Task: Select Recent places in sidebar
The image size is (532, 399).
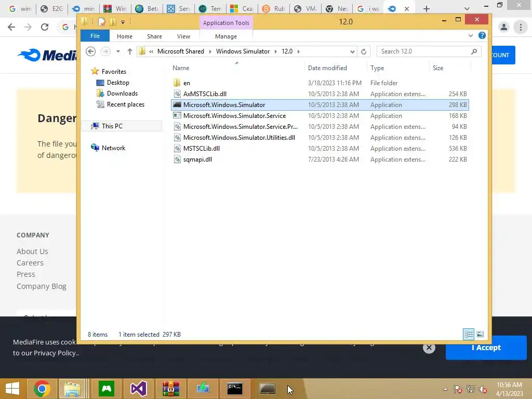Action: (126, 104)
